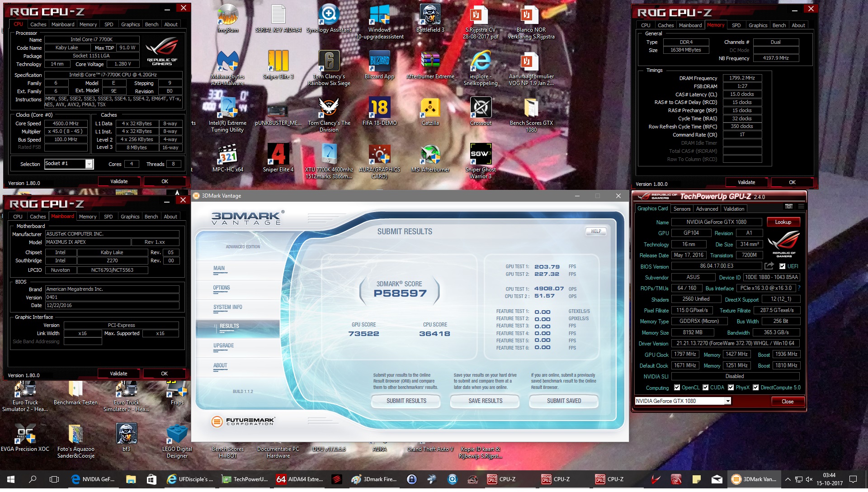This screenshot has height=492, width=868.
Task: Click Validate in Memory CPU-Z window
Action: pyautogui.click(x=746, y=182)
